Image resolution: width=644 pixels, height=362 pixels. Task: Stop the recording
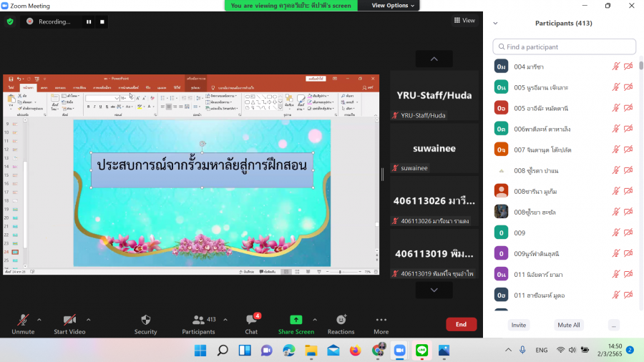[102, 21]
